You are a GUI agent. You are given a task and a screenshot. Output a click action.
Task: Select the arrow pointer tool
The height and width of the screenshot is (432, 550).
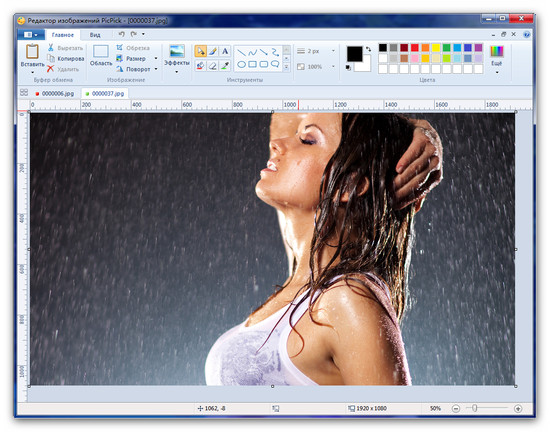point(200,52)
